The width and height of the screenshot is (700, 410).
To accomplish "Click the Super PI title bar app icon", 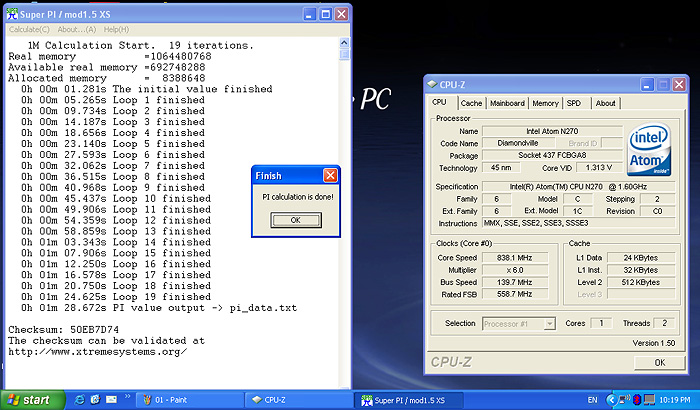I will [12, 14].
